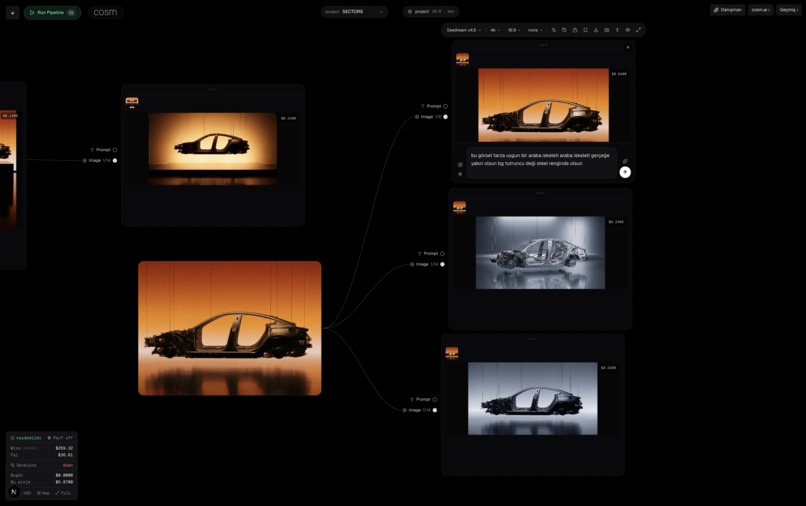Click the expand fullscreen icon in node toolbar
Screen dimensions: 806x506
[x=638, y=30]
